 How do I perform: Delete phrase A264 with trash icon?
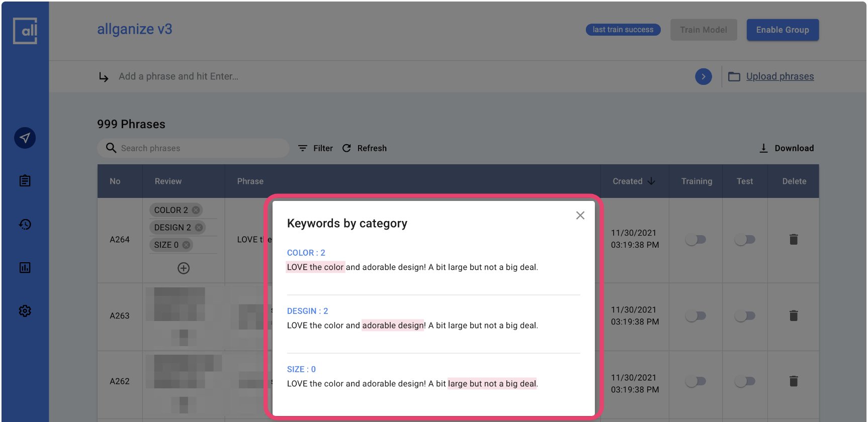794,240
